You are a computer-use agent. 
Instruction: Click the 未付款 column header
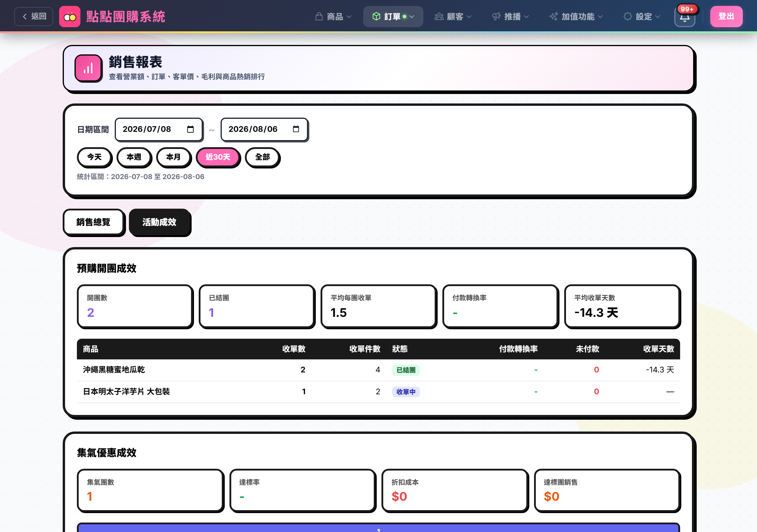coord(588,349)
